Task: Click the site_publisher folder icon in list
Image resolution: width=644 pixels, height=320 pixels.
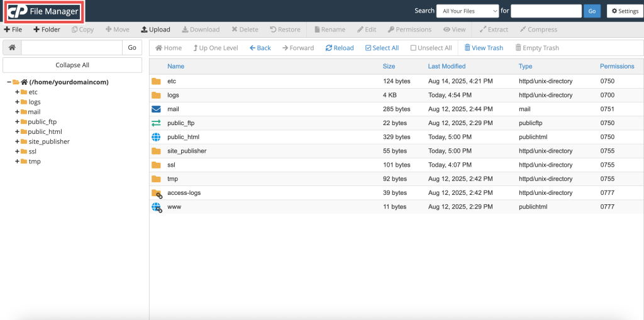Action: coord(156,151)
